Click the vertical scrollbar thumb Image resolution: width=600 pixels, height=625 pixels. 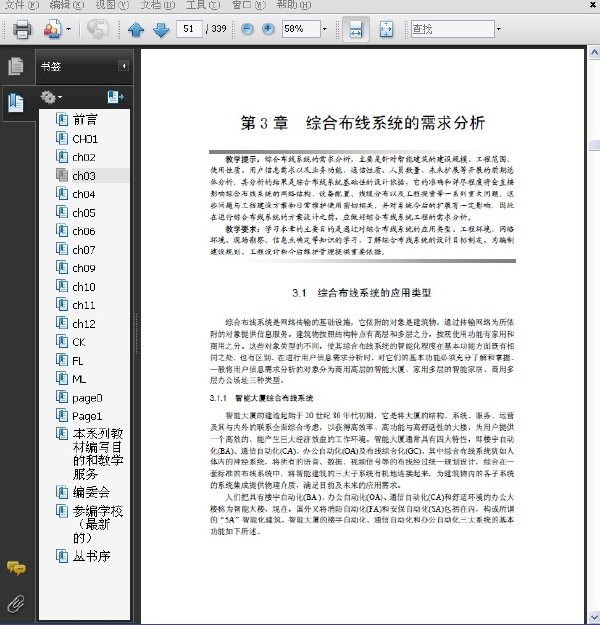(x=594, y=145)
